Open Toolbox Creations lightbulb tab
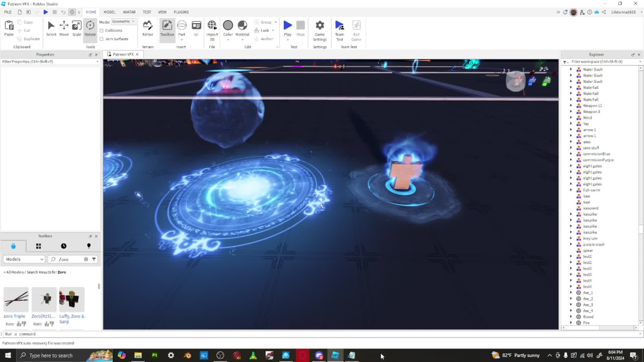Viewport: 644px width, 362px height. (89, 246)
